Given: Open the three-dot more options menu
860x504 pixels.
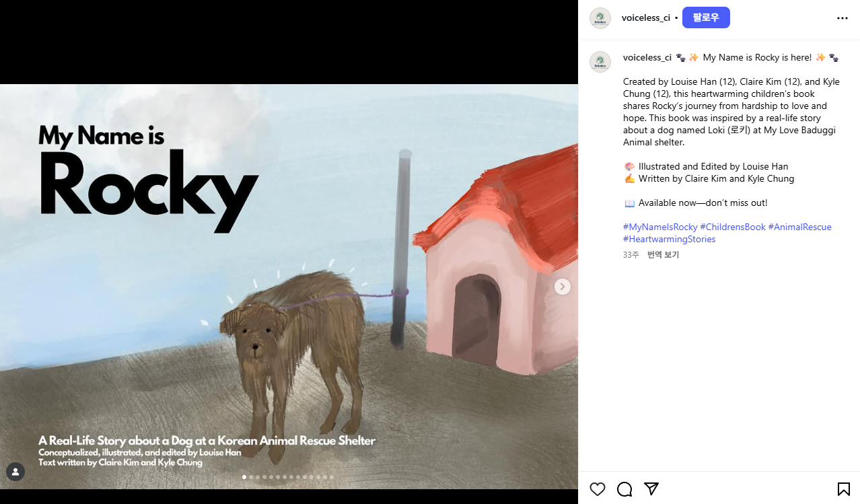Looking at the screenshot, I should (x=843, y=18).
